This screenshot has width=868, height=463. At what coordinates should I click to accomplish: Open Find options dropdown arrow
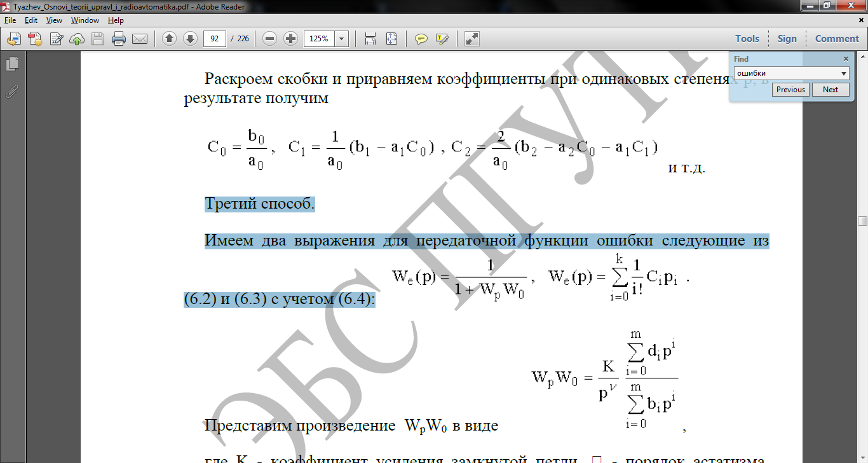pyautogui.click(x=844, y=73)
